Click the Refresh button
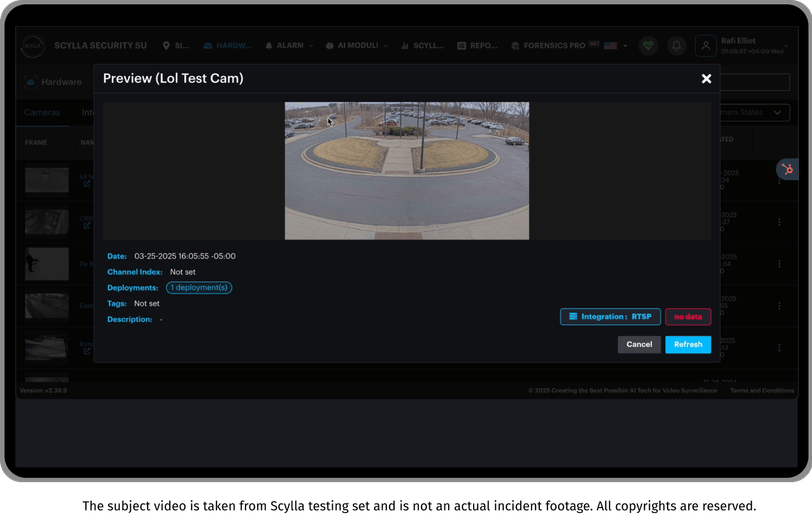 (x=688, y=344)
